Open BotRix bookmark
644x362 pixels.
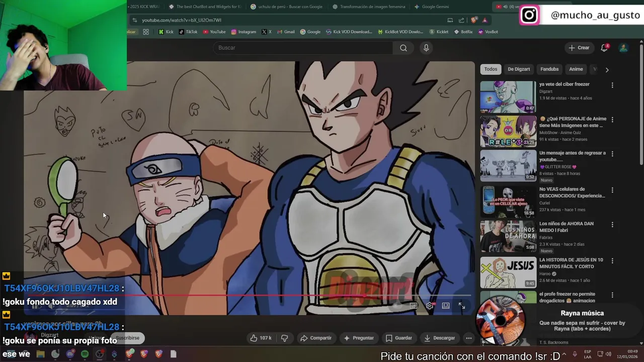(x=463, y=32)
